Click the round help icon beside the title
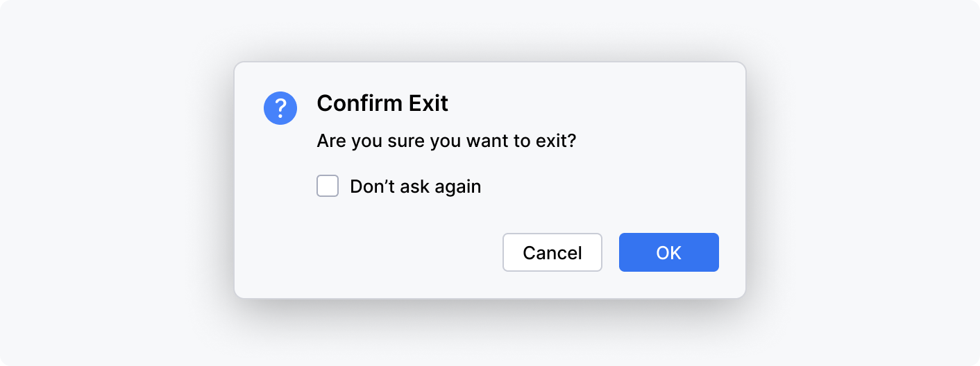Viewport: 980px width, 366px height. (x=280, y=108)
